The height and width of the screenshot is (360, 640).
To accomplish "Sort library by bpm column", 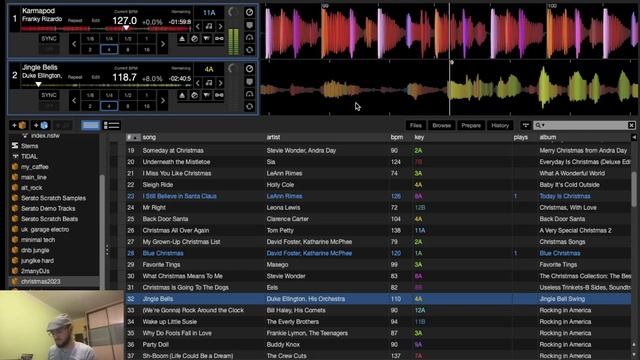I will pyautogui.click(x=397, y=137).
